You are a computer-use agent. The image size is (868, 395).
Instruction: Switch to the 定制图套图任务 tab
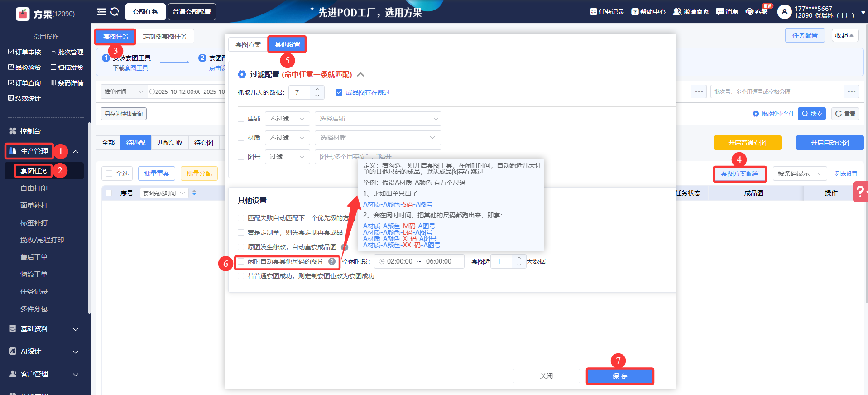[165, 36]
